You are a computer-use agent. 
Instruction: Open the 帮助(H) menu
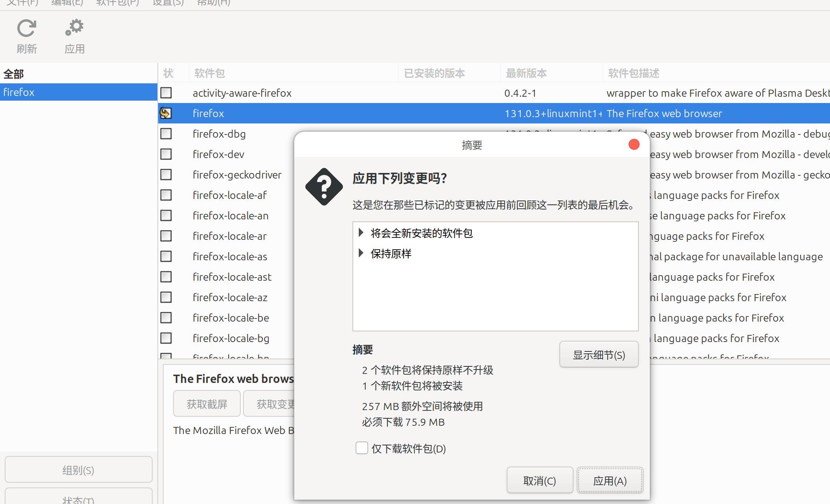click(x=213, y=2)
